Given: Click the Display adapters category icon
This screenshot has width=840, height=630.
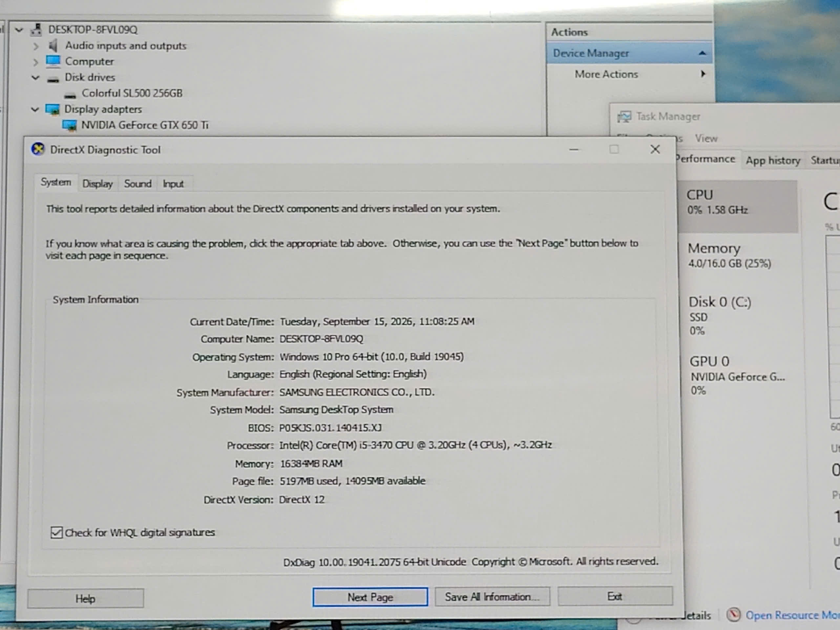Looking at the screenshot, I should pyautogui.click(x=52, y=109).
